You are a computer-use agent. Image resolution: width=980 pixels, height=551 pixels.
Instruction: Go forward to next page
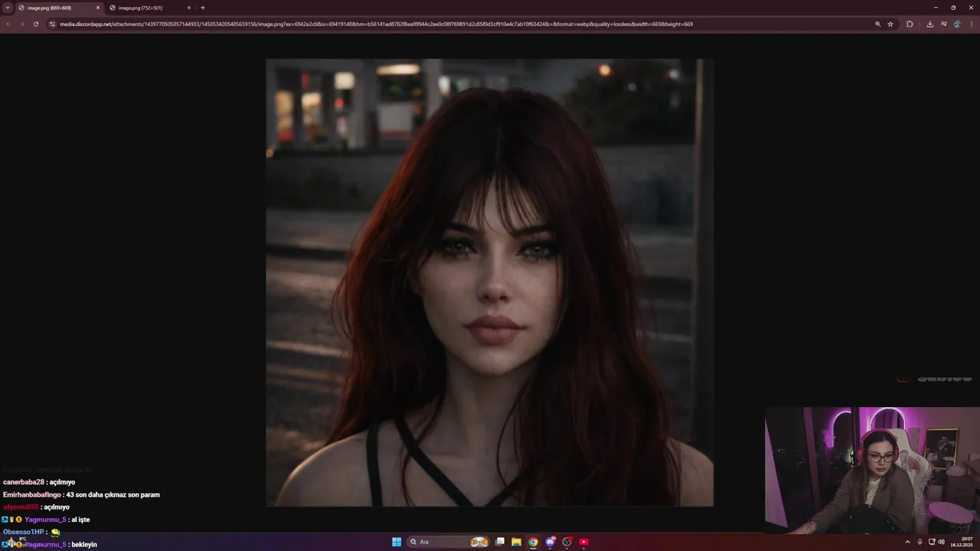click(21, 24)
